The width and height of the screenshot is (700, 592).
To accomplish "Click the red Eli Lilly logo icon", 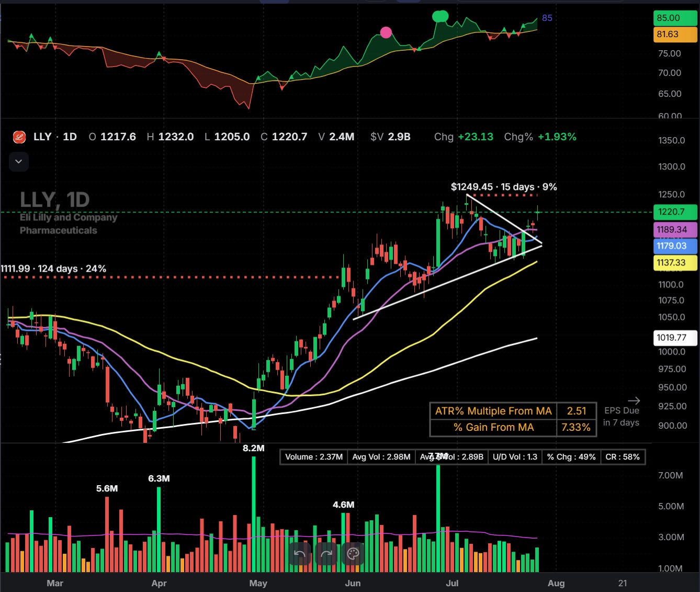I will click(19, 137).
